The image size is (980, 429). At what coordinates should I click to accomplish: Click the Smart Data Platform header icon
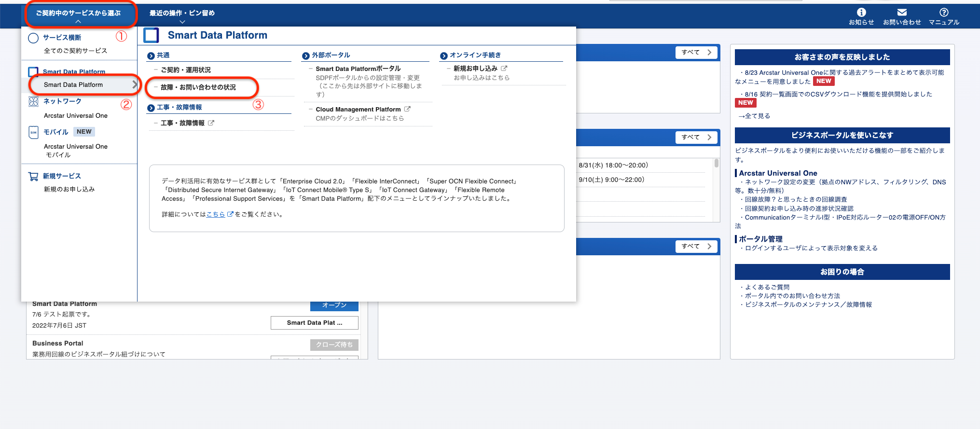pos(152,35)
